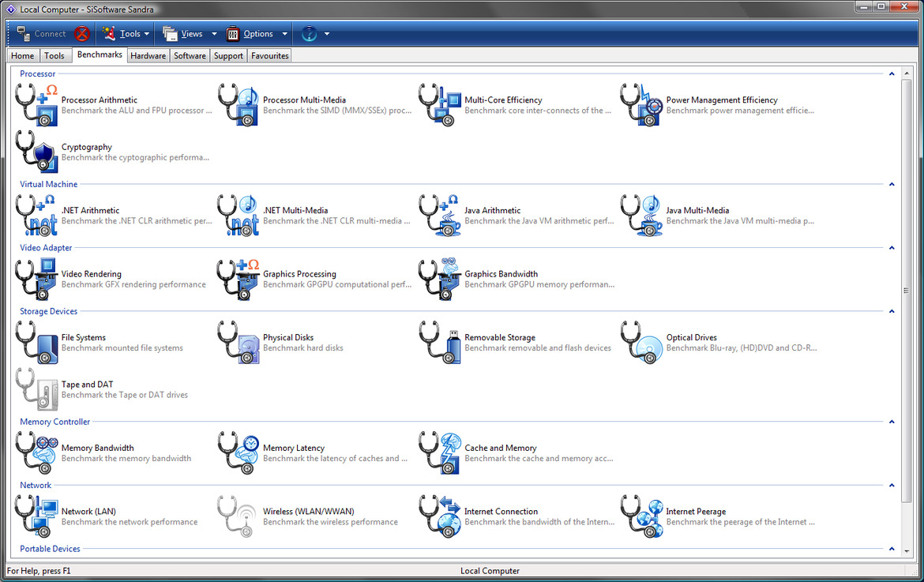Collapse the Network section
Screen dimensions: 924x582
coord(892,486)
